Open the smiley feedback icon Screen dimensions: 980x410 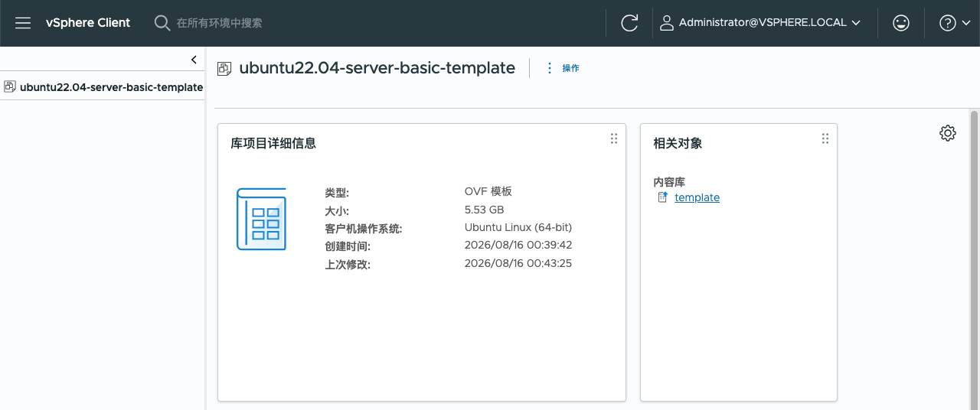point(901,23)
